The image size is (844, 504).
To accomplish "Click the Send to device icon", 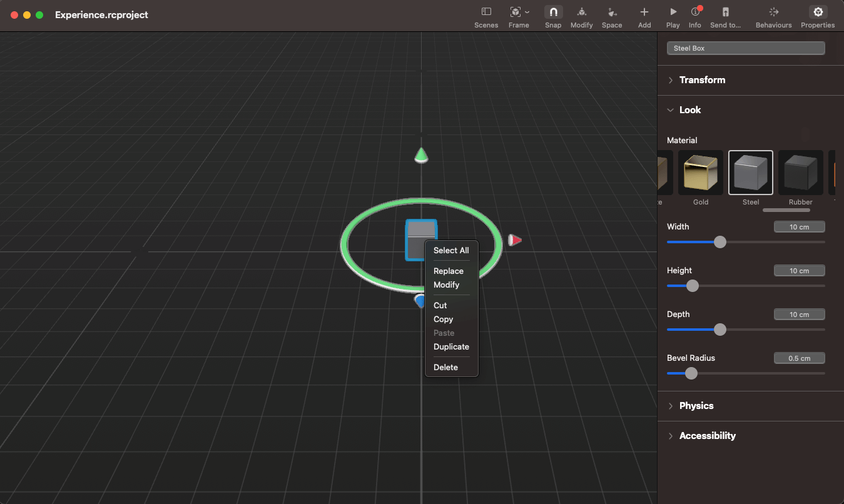I will point(725,12).
